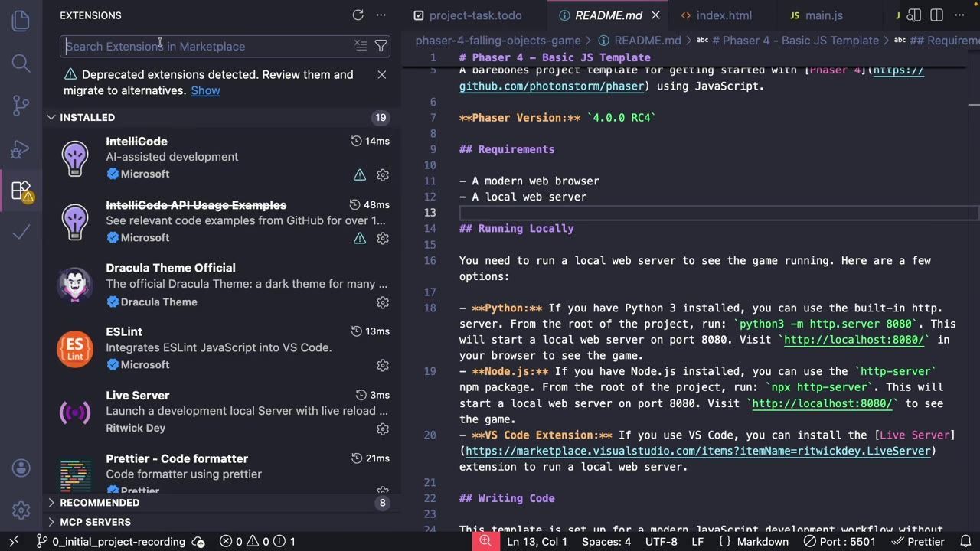
Task: Split the editor right
Action: [x=936, y=15]
